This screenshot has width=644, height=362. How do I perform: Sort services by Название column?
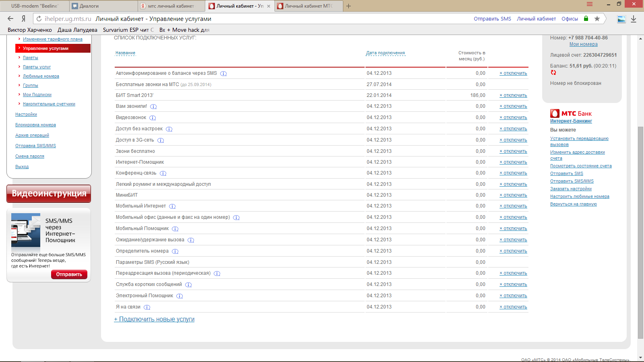[126, 53]
